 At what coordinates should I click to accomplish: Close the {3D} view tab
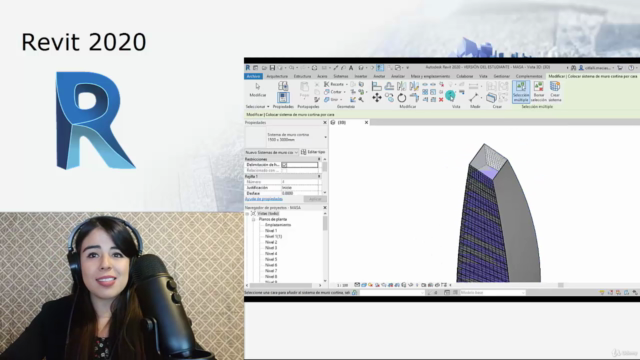366,122
